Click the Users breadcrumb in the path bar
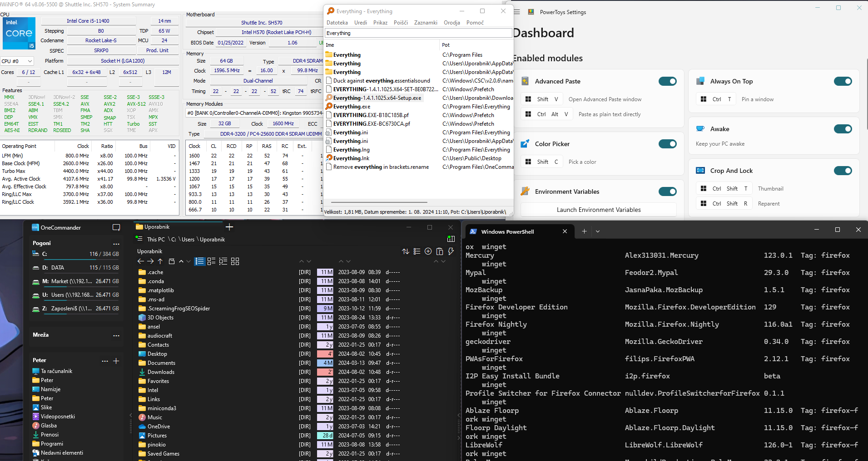 (x=188, y=240)
